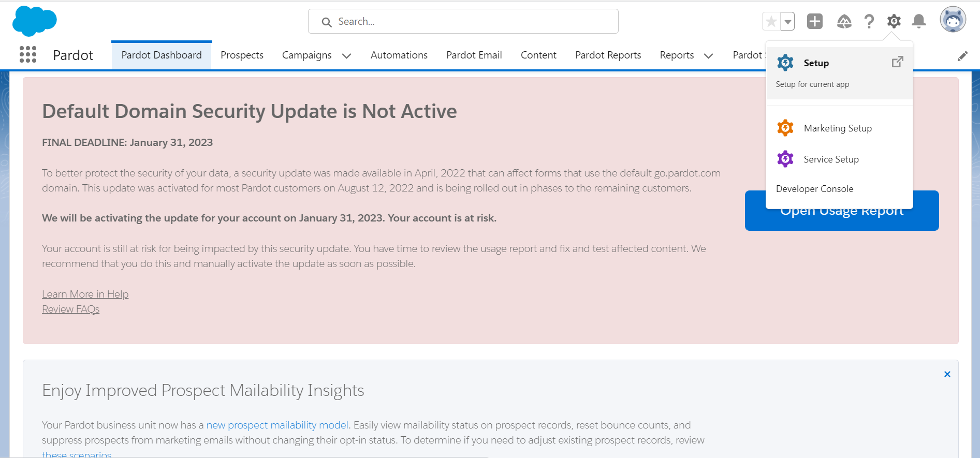This screenshot has height=458, width=980.
Task: Expand the Campaigns tab chevron
Action: [347, 56]
